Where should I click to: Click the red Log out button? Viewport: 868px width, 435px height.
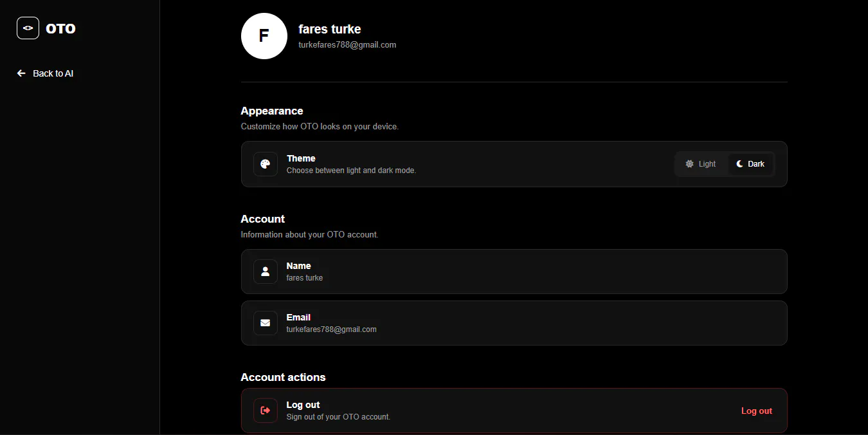click(757, 411)
